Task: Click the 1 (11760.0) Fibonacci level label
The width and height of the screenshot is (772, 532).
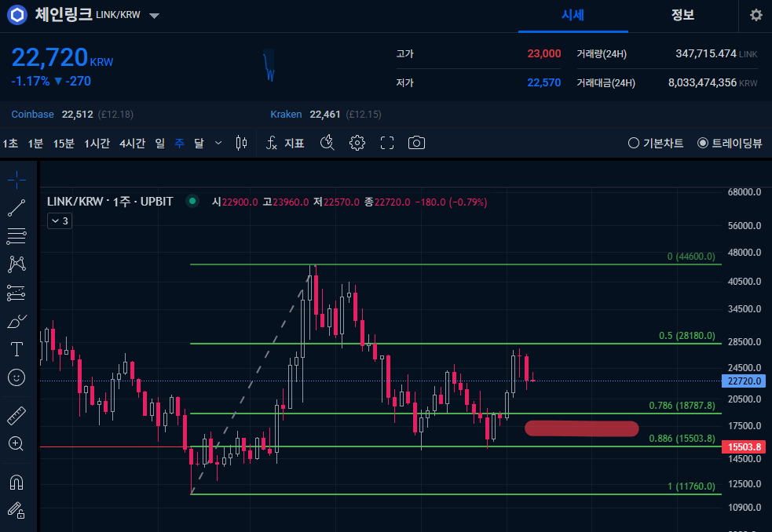Action: coord(691,486)
